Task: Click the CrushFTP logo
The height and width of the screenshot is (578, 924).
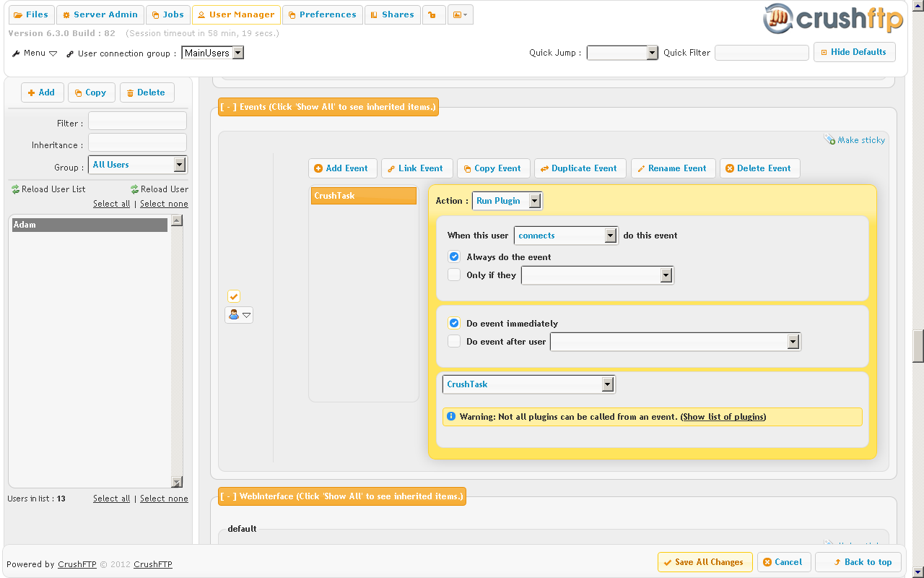Action: (832, 20)
